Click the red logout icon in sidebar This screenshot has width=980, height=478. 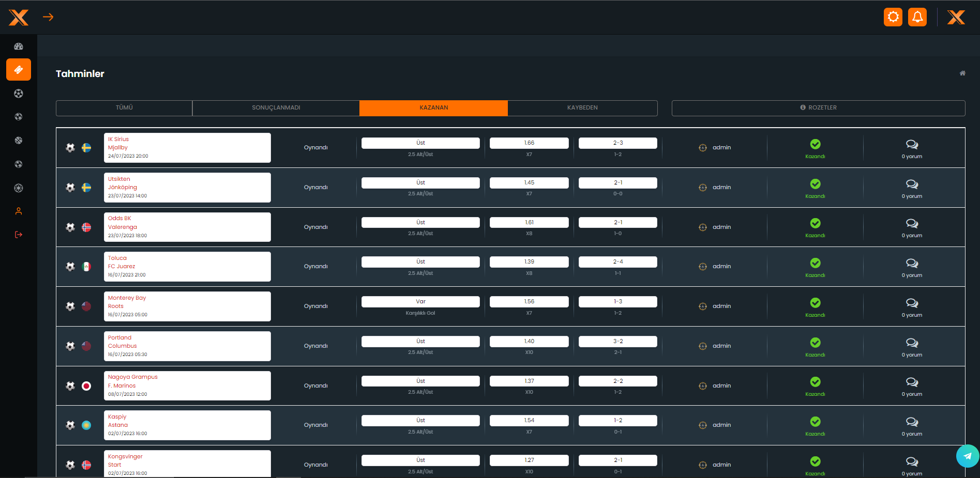[19, 235]
